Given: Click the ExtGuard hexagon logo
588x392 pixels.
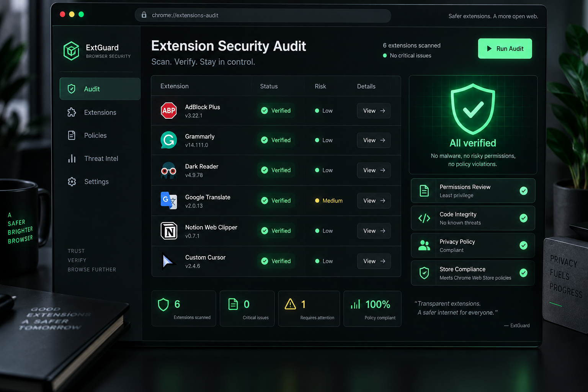Looking at the screenshot, I should [71, 51].
